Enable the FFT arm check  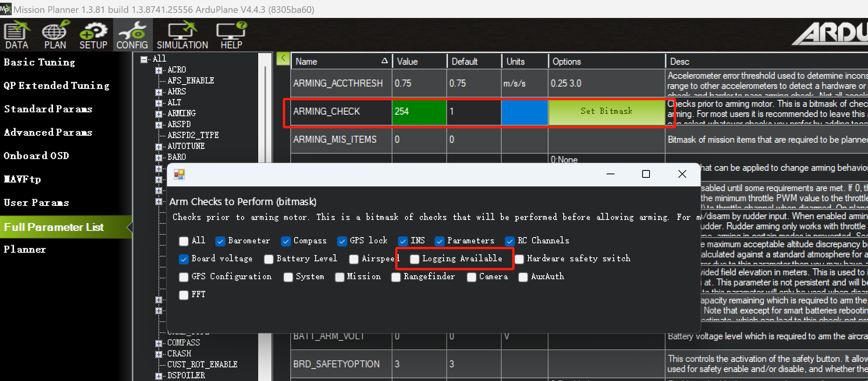184,295
